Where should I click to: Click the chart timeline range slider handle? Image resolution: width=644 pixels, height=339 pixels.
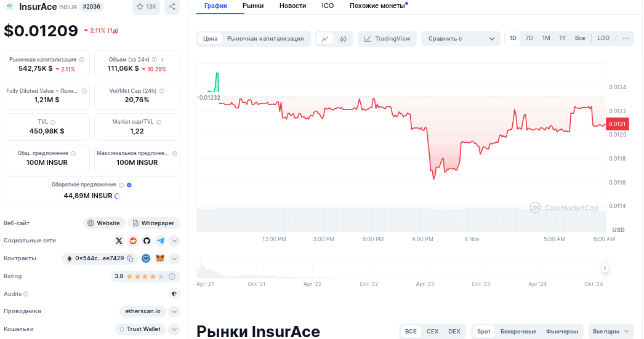tap(605, 268)
